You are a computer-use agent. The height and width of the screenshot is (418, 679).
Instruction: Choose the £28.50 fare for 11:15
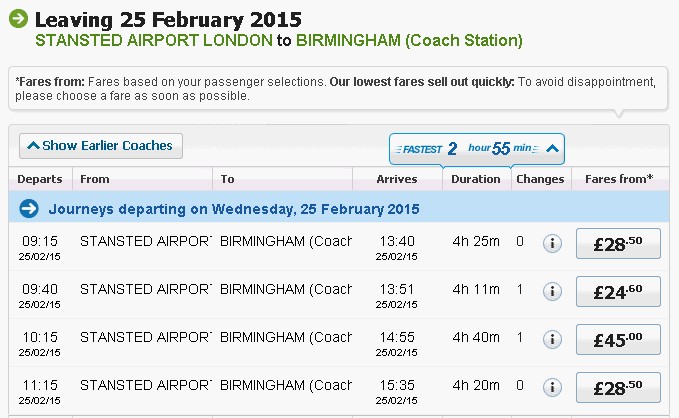618,388
